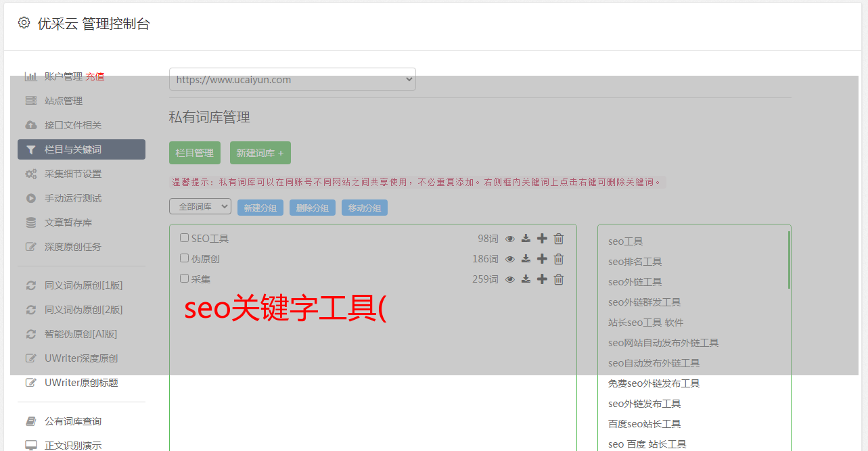Select keyword seo 百度 站长工具
The image size is (868, 451).
coord(647,444)
